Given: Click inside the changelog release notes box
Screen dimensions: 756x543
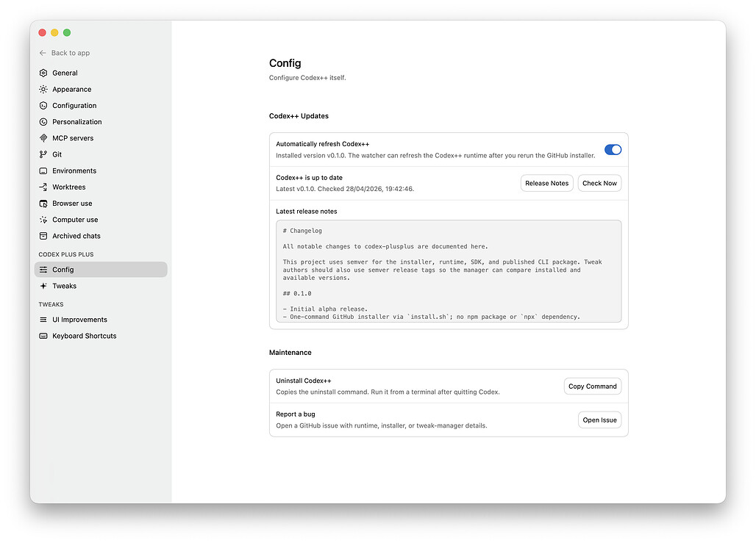Looking at the screenshot, I should coord(449,271).
